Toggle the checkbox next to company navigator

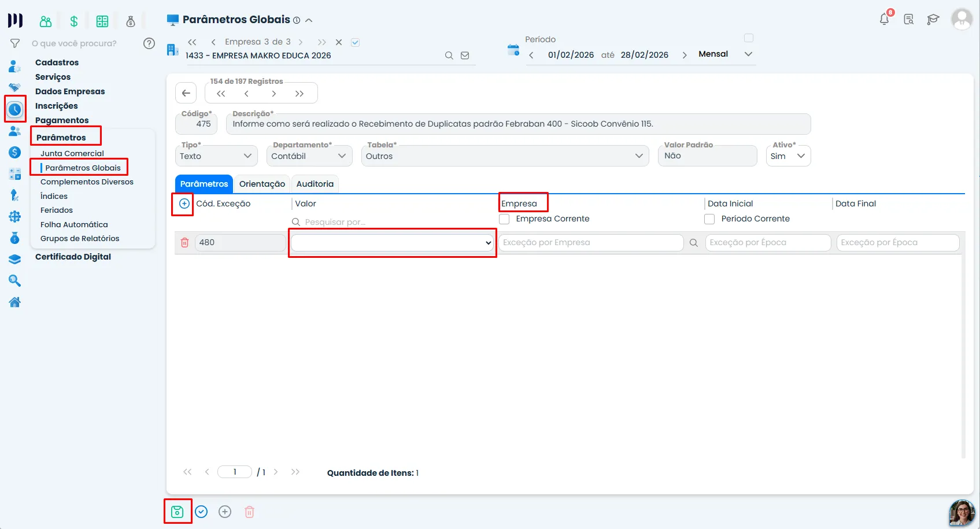click(x=356, y=42)
